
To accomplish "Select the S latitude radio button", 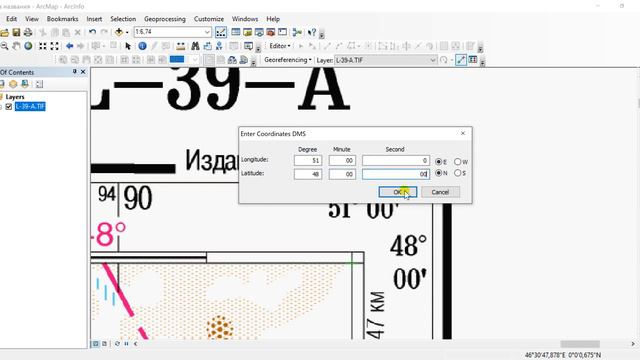I will (x=458, y=173).
